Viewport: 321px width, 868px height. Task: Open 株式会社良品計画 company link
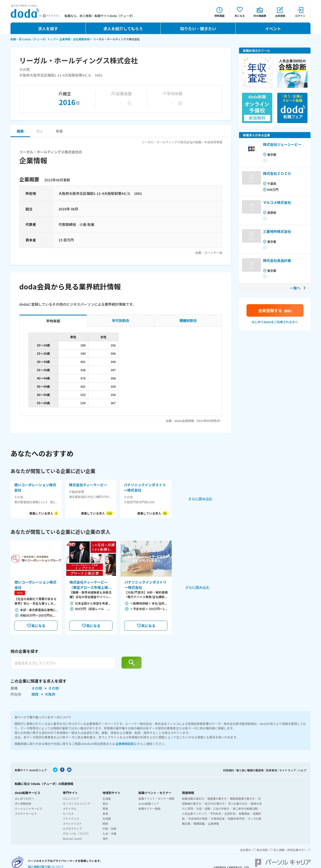(277, 260)
